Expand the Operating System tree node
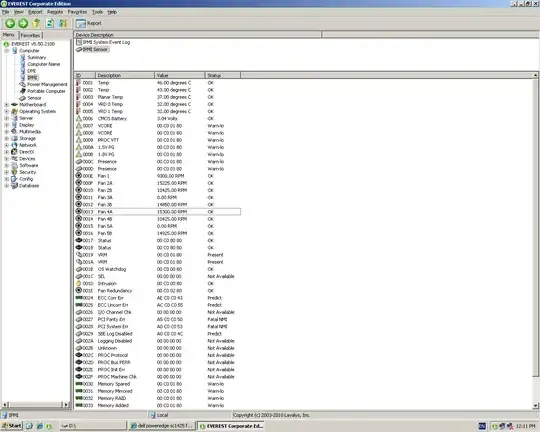 tap(7, 111)
